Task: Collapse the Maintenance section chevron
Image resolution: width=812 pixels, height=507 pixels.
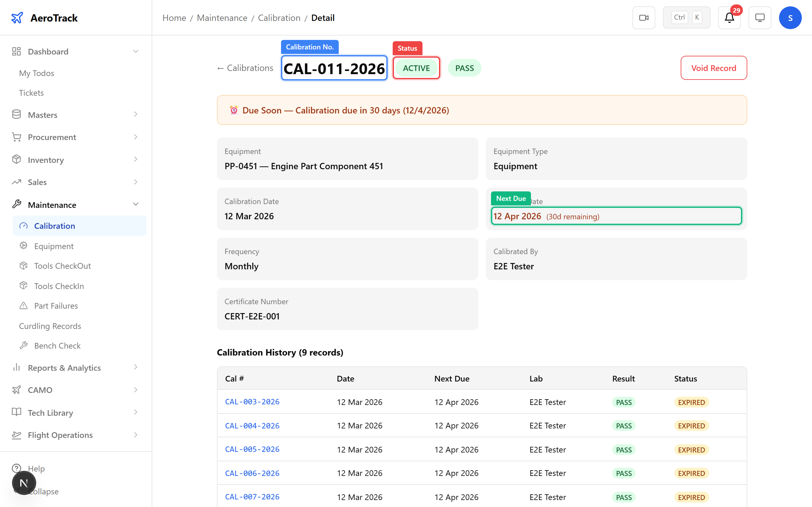Action: (x=135, y=204)
